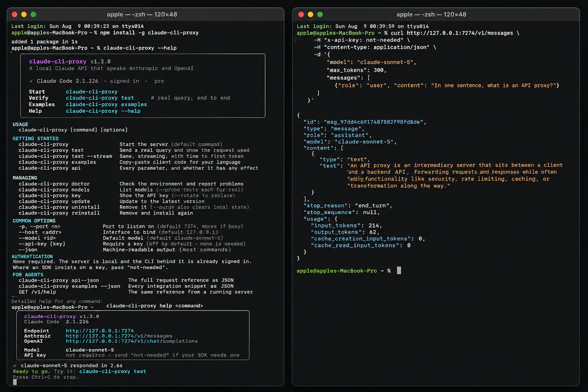This screenshot has height=392, width=588.
Task: Click the 'claude-cli-proxy uninstall' row
Action: tap(134, 207)
